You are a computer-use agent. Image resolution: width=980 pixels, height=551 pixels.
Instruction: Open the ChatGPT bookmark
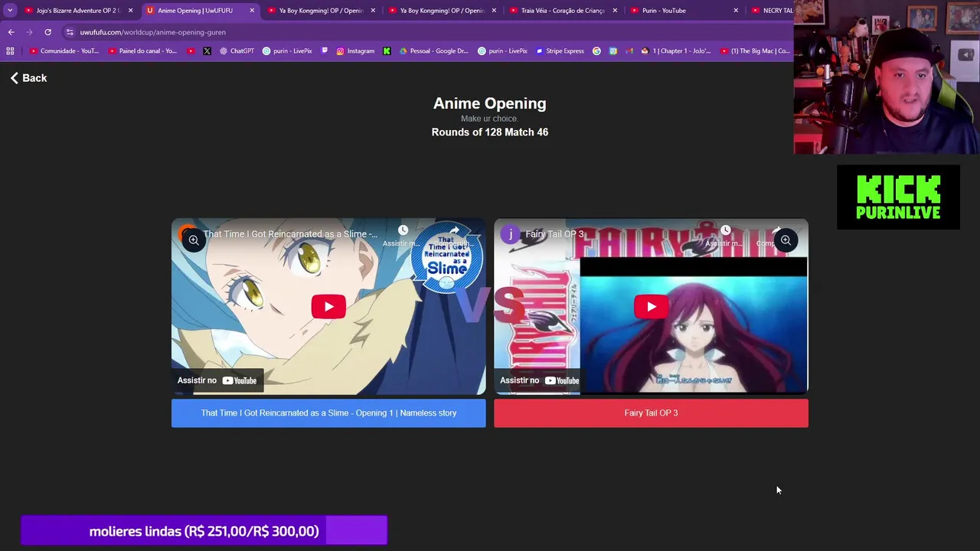237,51
